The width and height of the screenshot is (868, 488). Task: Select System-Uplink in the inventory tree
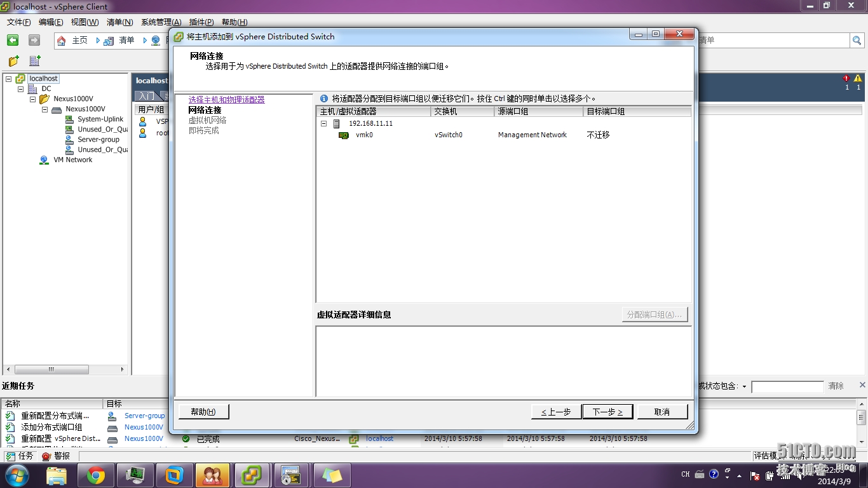[100, 119]
